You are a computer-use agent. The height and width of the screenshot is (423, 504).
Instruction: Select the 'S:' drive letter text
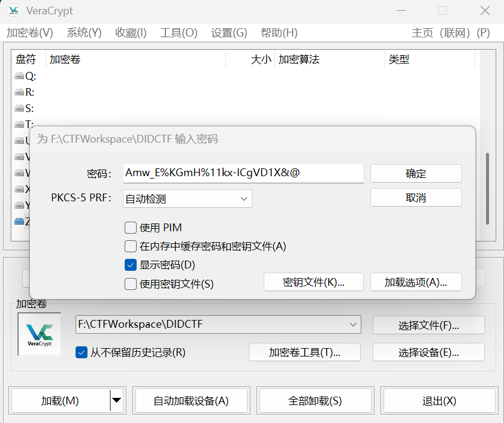pos(29,108)
